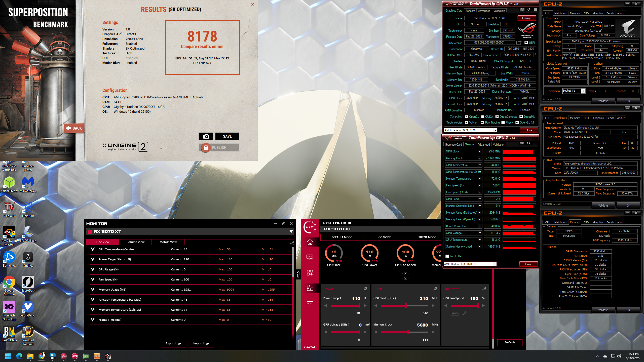The height and width of the screenshot is (362, 644).
Task: Open World of Warcraft desktop icon
Action: (x=28, y=336)
